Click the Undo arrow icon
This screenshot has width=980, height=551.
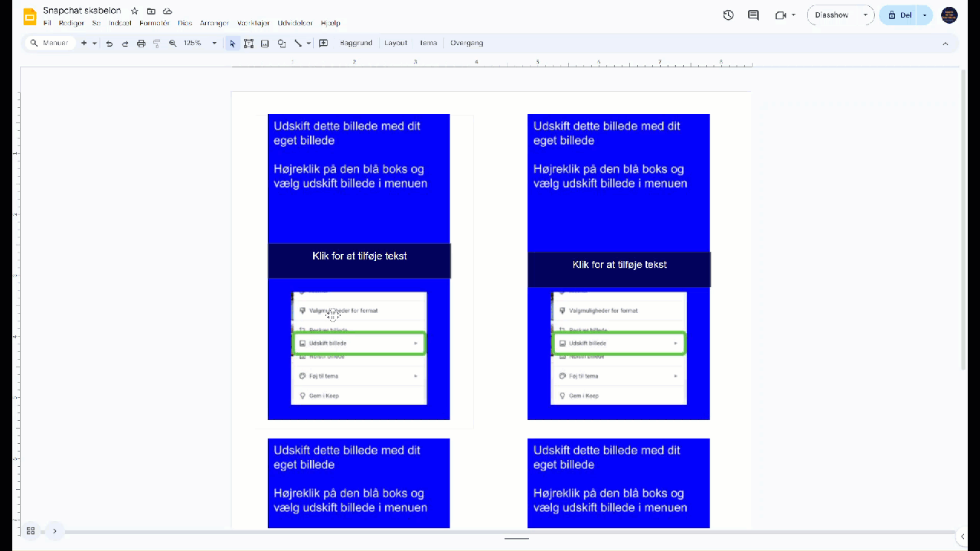[x=109, y=44]
